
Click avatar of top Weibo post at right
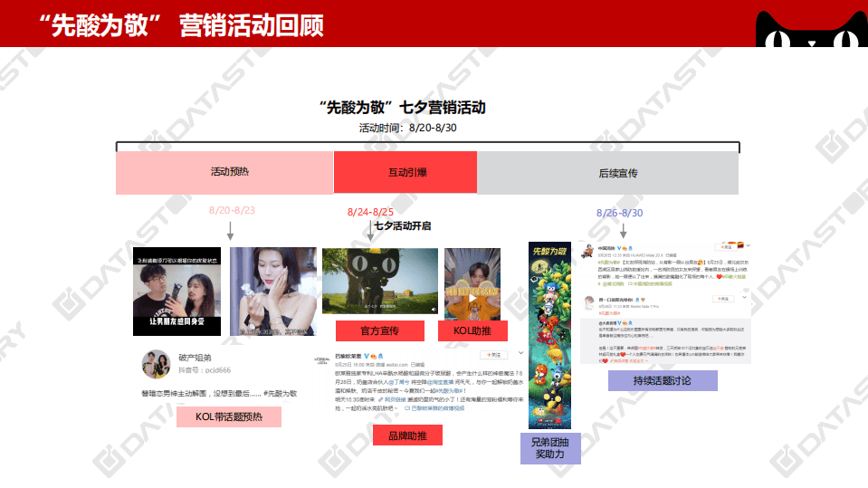(588, 252)
